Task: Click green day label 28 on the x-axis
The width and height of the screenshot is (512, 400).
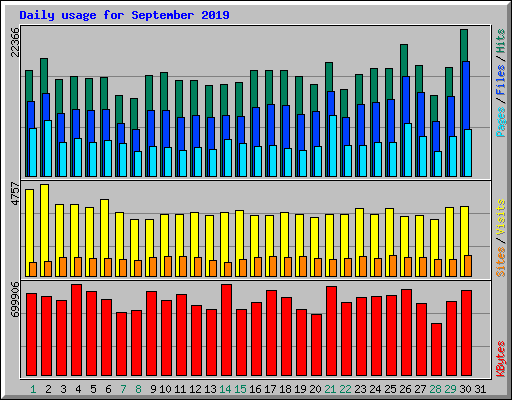Action: pos(435,389)
